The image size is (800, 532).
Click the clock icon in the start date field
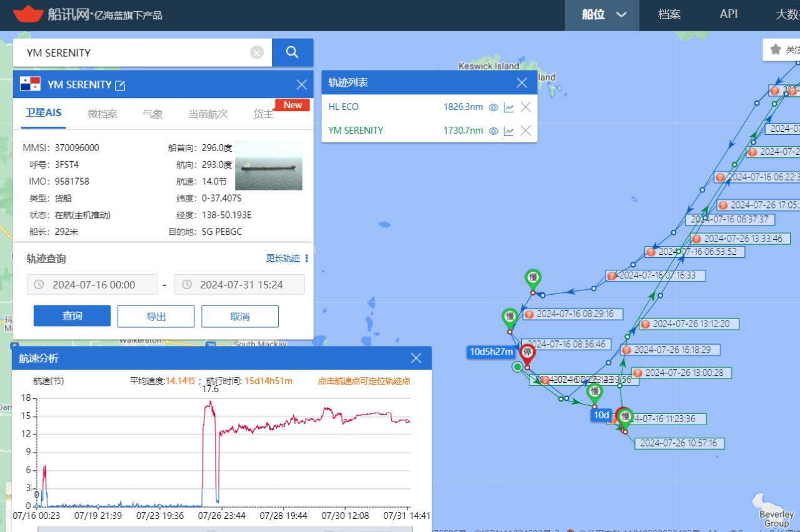click(39, 285)
